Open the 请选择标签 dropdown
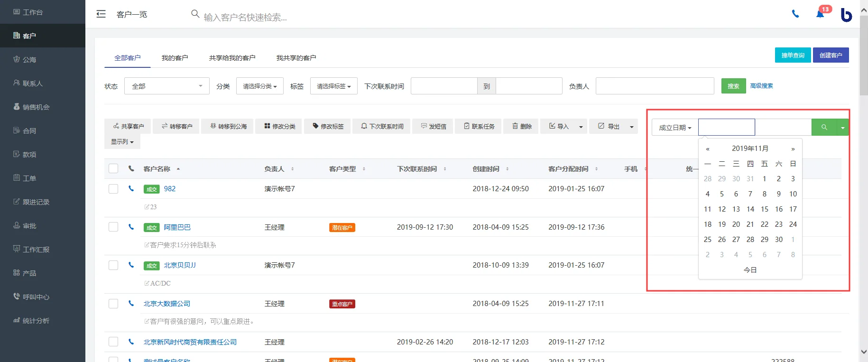Screen dimensions: 868x362 tap(334, 86)
